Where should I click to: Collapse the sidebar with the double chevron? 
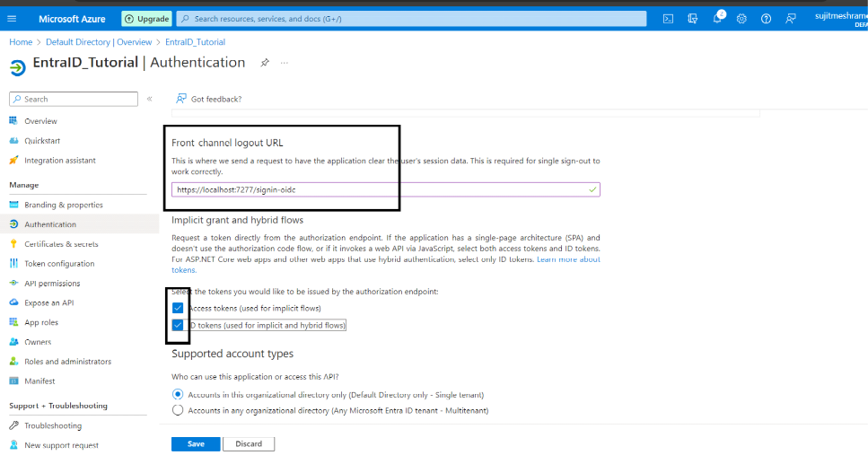click(x=149, y=99)
